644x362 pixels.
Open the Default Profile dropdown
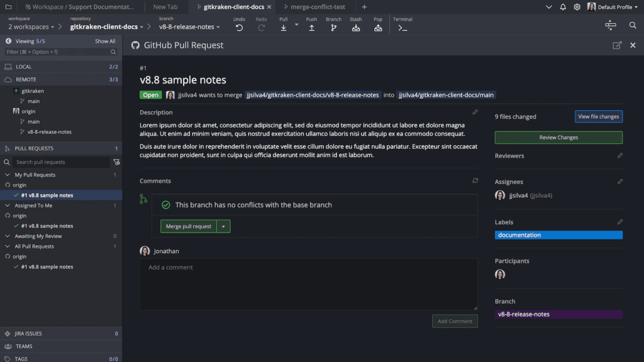613,7
